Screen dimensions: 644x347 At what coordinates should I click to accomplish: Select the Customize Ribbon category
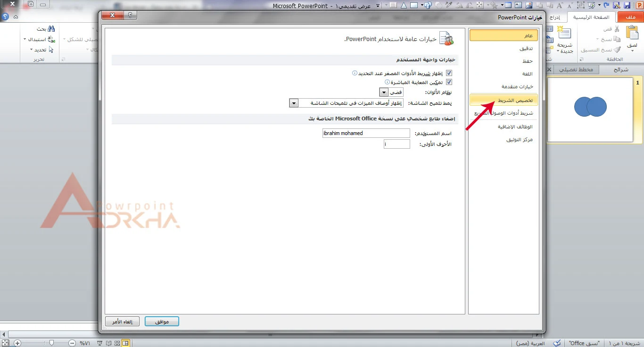(504, 100)
